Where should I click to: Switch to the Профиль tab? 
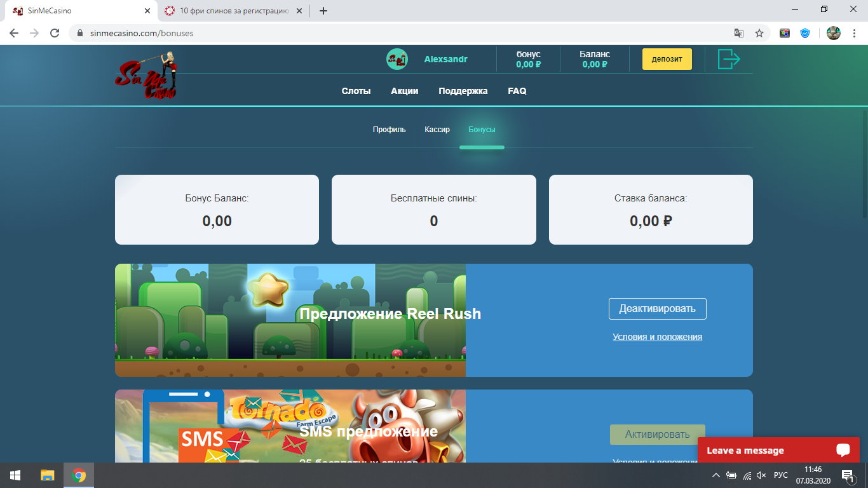click(389, 130)
